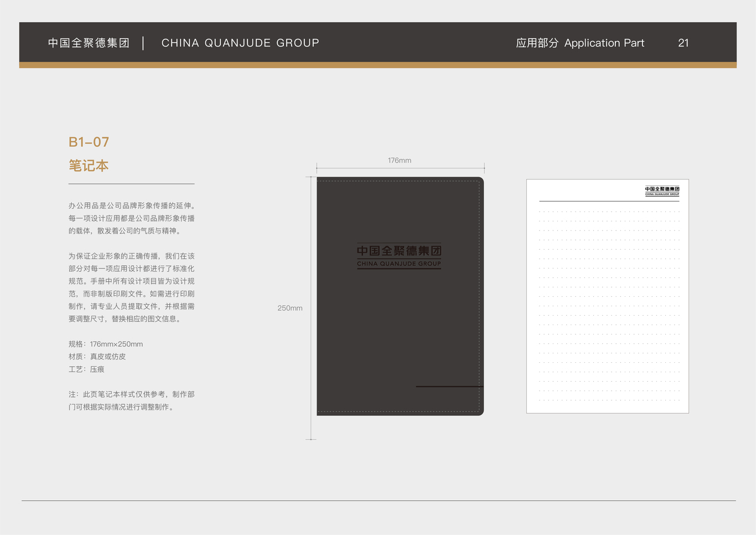Click the line 材质：真皮或仿皮
The height and width of the screenshot is (535, 756).
tap(97, 357)
